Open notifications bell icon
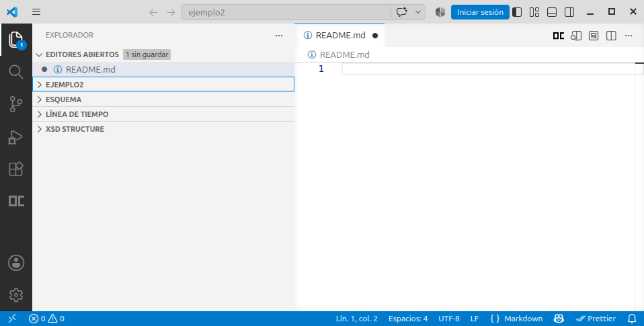 pos(632,318)
